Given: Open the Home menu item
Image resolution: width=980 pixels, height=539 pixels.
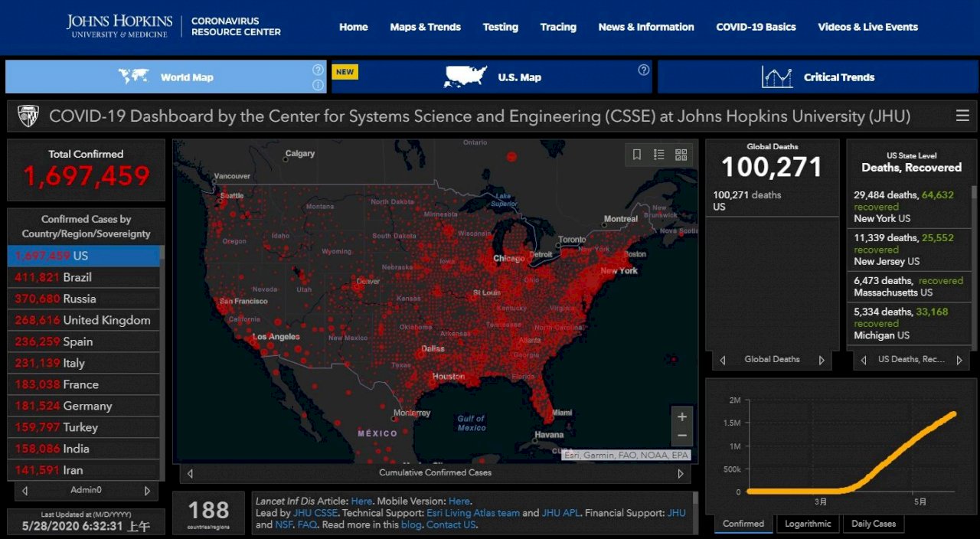Looking at the screenshot, I should click(x=354, y=27).
